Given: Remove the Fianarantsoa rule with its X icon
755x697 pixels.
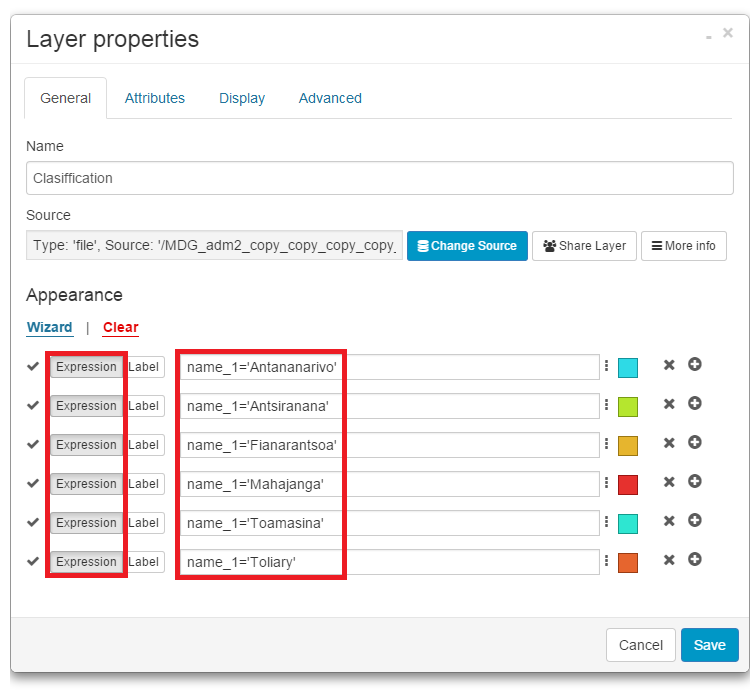Looking at the screenshot, I should (669, 443).
